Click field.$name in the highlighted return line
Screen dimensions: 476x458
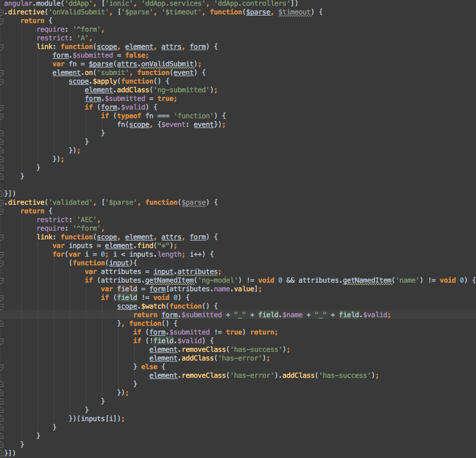pyautogui.click(x=280, y=315)
